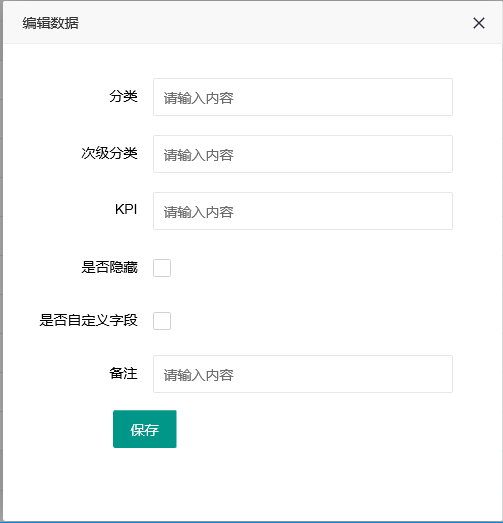The width and height of the screenshot is (503, 523).
Task: Click the 备注 field label
Action: [x=123, y=374]
